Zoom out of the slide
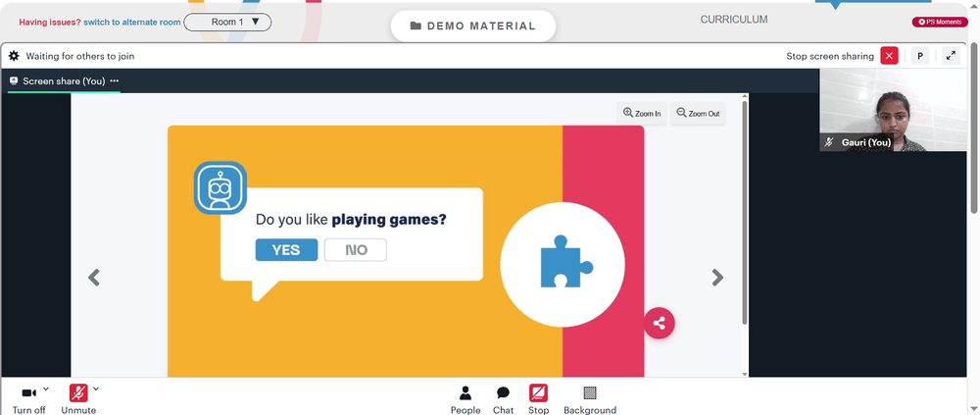 point(698,113)
